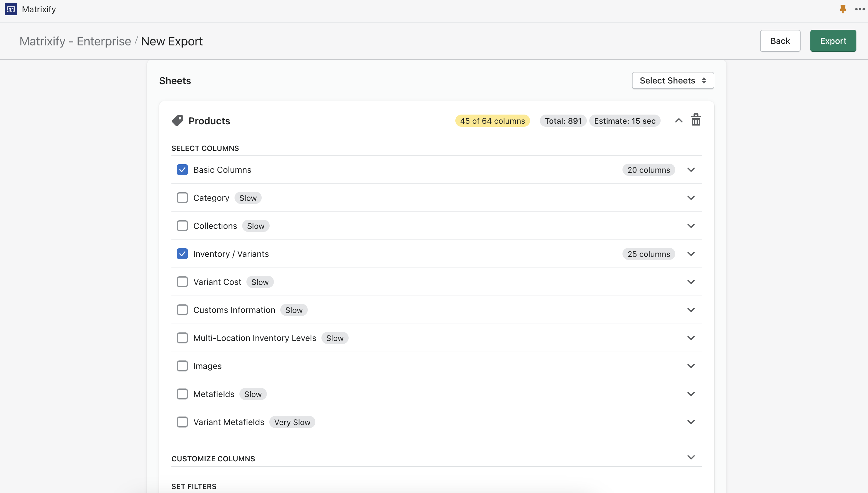
Task: Uncheck the Basic Columns checkbox
Action: click(x=182, y=170)
